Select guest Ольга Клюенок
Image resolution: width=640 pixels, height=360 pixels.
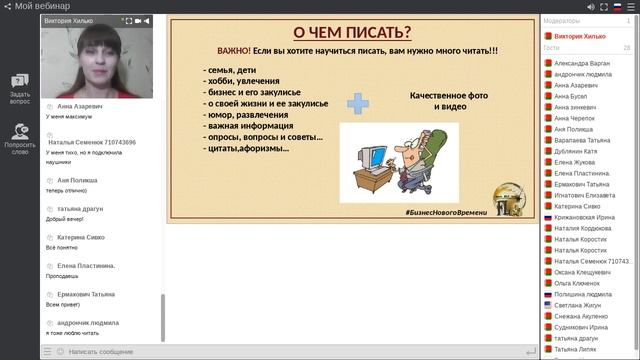point(577,283)
